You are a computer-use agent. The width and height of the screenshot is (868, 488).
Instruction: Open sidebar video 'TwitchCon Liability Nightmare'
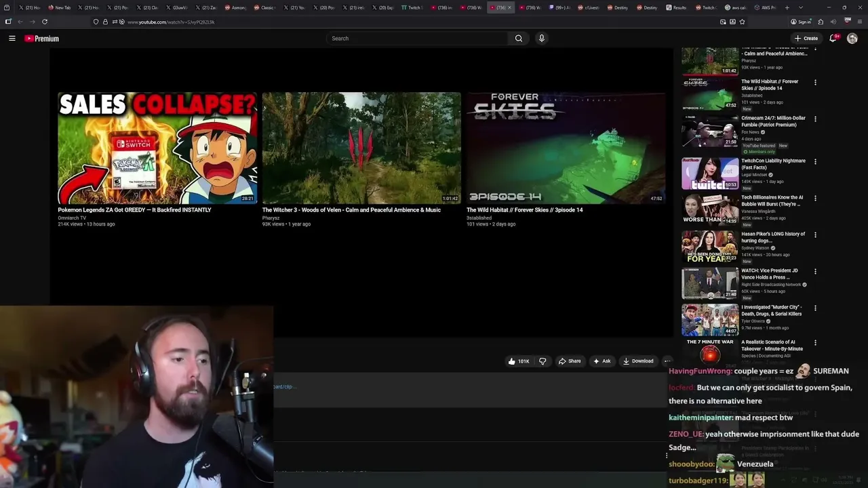pos(773,164)
